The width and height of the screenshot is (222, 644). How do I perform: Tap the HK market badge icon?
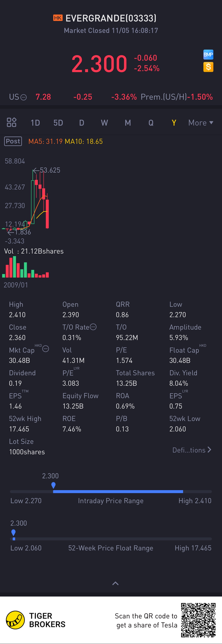(58, 18)
